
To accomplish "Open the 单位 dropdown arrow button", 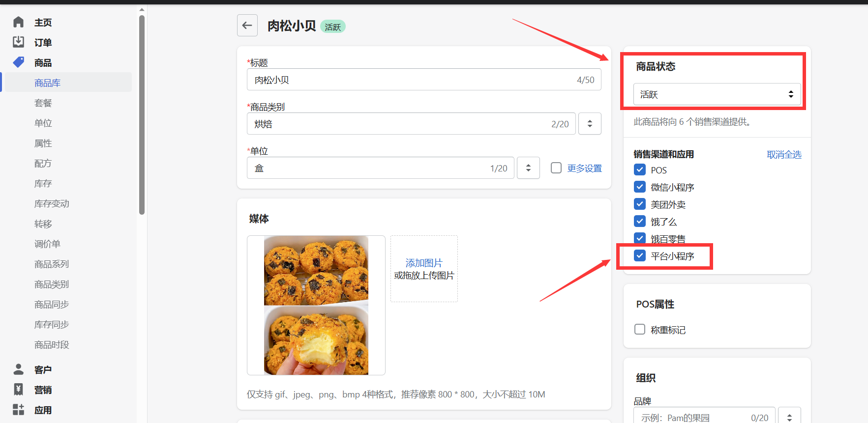I will click(528, 168).
